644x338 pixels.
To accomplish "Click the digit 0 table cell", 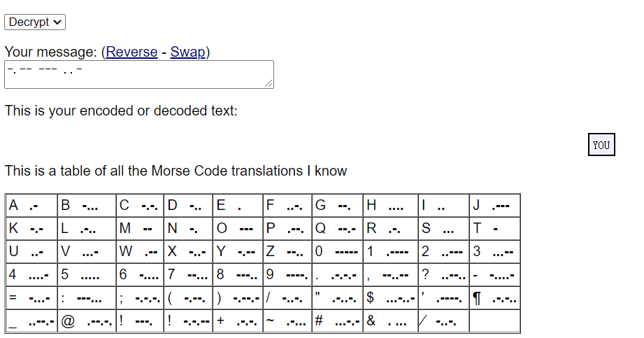I will click(337, 251).
